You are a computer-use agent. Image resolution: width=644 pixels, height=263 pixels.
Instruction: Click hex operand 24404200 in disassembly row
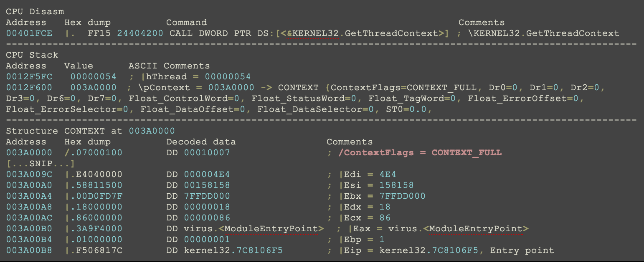tap(140, 33)
